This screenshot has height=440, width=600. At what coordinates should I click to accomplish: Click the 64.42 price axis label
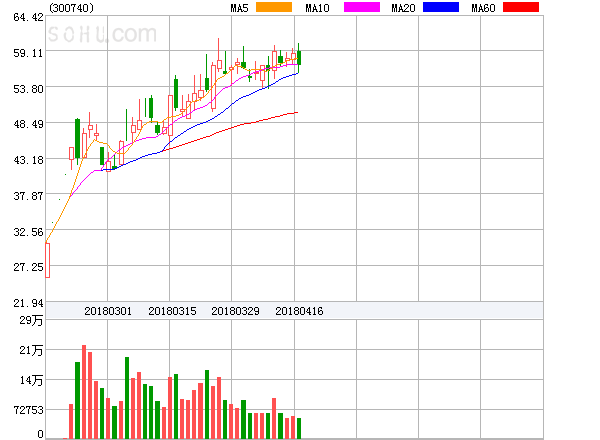(28, 17)
